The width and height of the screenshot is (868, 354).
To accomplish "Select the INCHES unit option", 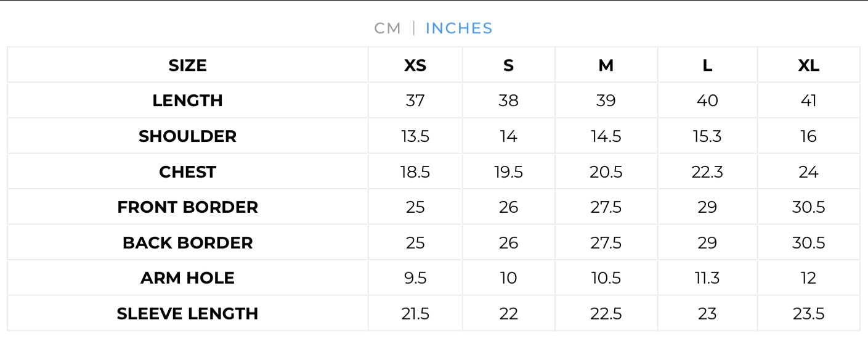I will coord(459,28).
